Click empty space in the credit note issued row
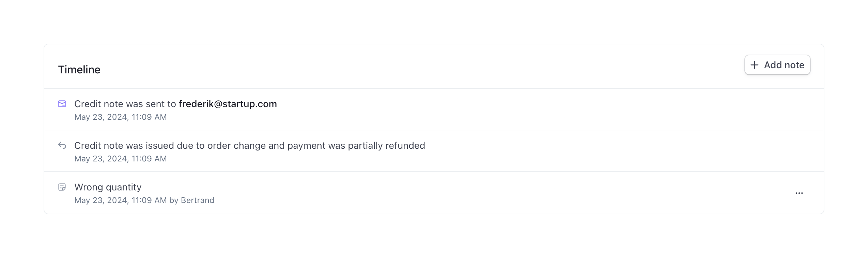 (613, 151)
